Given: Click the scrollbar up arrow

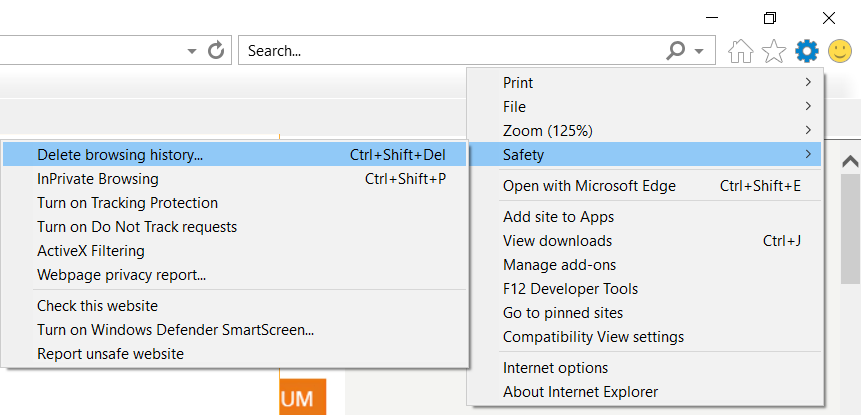Looking at the screenshot, I should (850, 161).
